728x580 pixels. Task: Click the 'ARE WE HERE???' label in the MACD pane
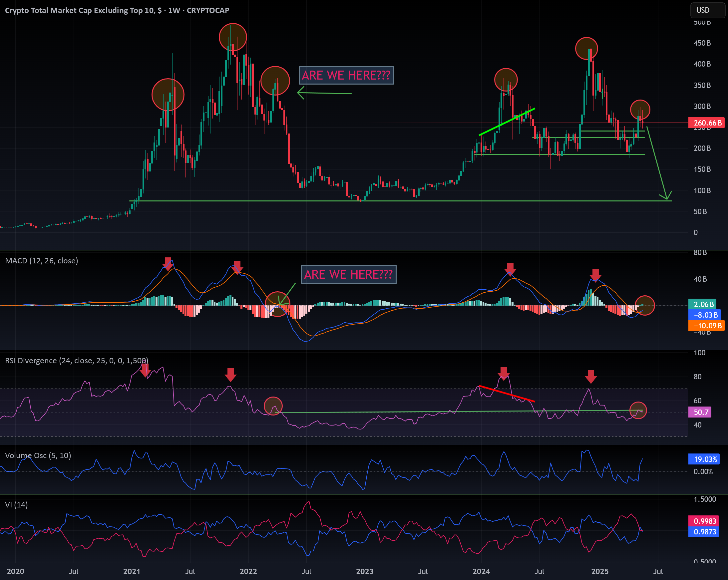(349, 274)
